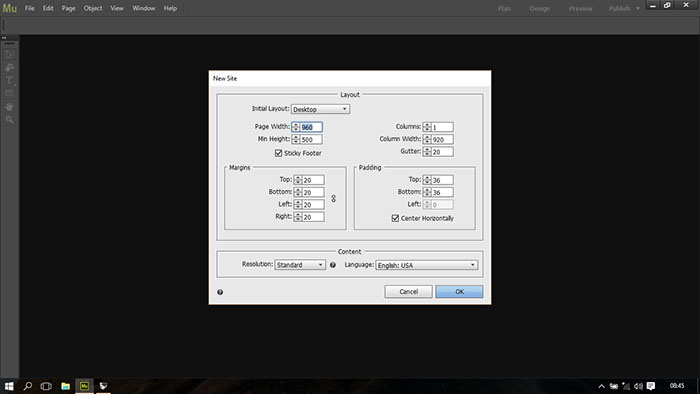Click the Page Width stepper arrows
Screen dimensions: 700x394
(296, 127)
